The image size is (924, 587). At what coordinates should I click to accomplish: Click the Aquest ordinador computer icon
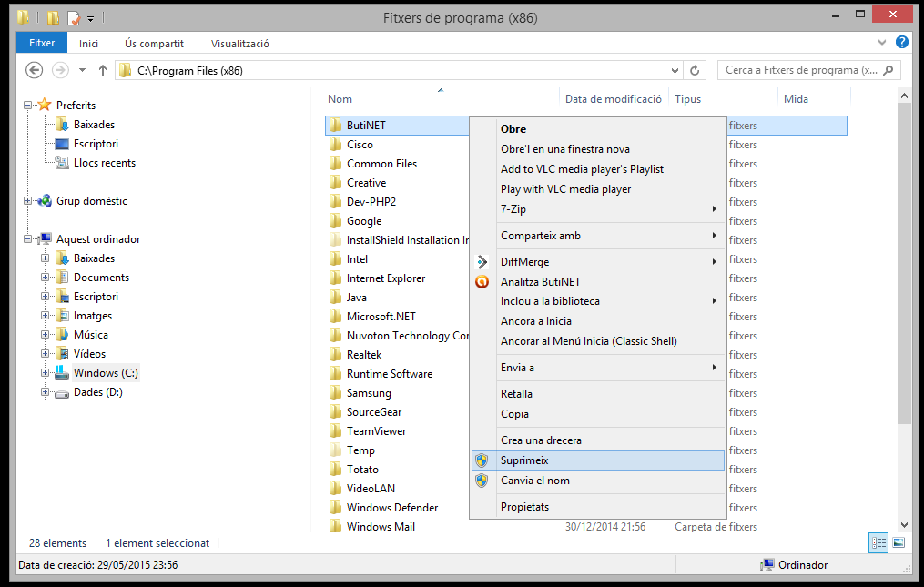point(45,238)
